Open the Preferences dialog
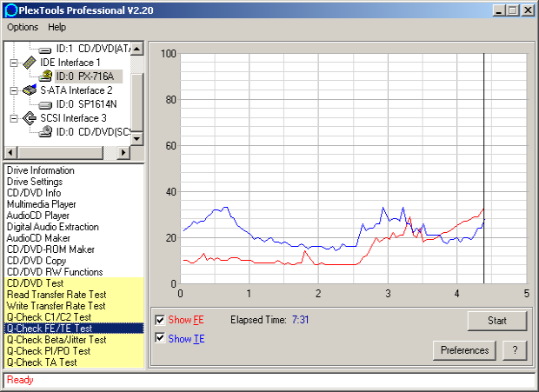The height and width of the screenshot is (392, 539). click(464, 350)
